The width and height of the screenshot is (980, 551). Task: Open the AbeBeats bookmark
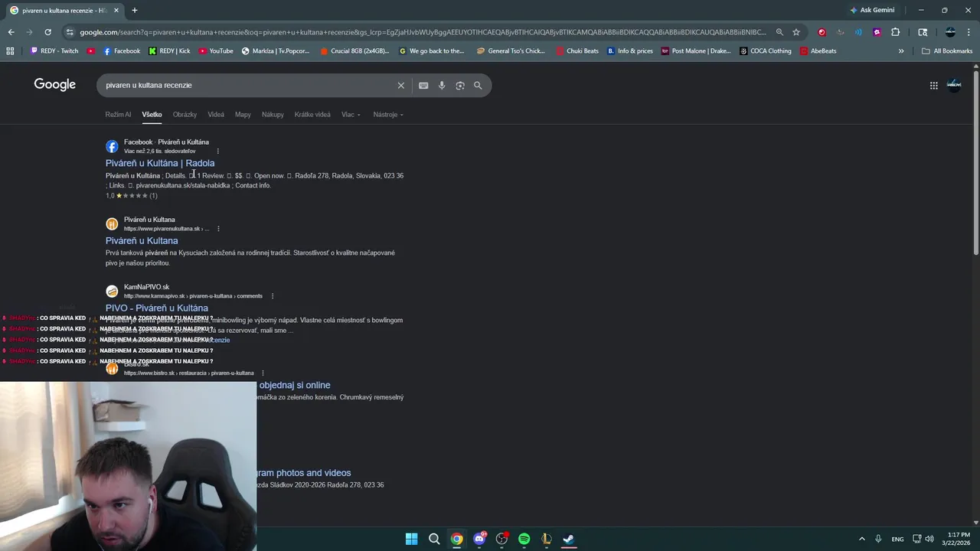(x=818, y=51)
